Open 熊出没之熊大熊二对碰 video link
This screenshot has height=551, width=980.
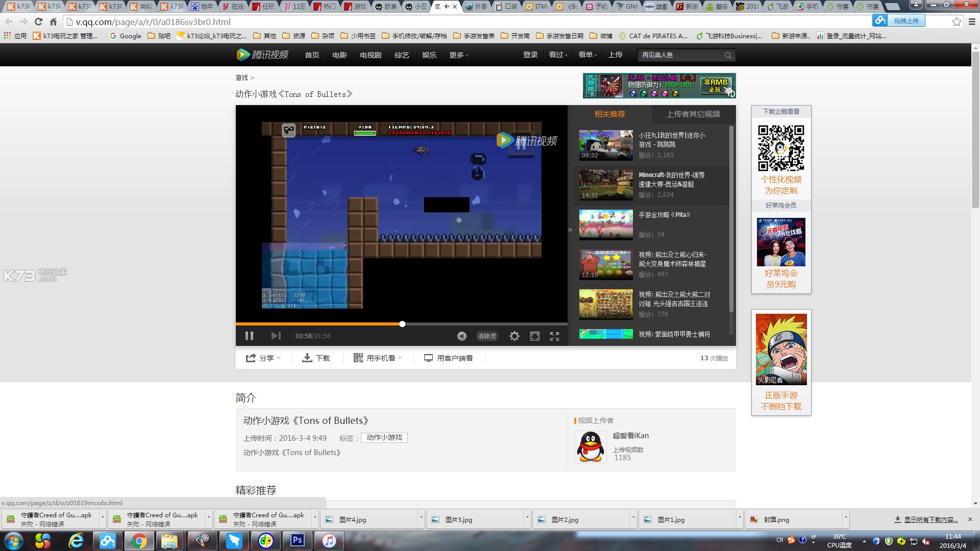click(674, 299)
